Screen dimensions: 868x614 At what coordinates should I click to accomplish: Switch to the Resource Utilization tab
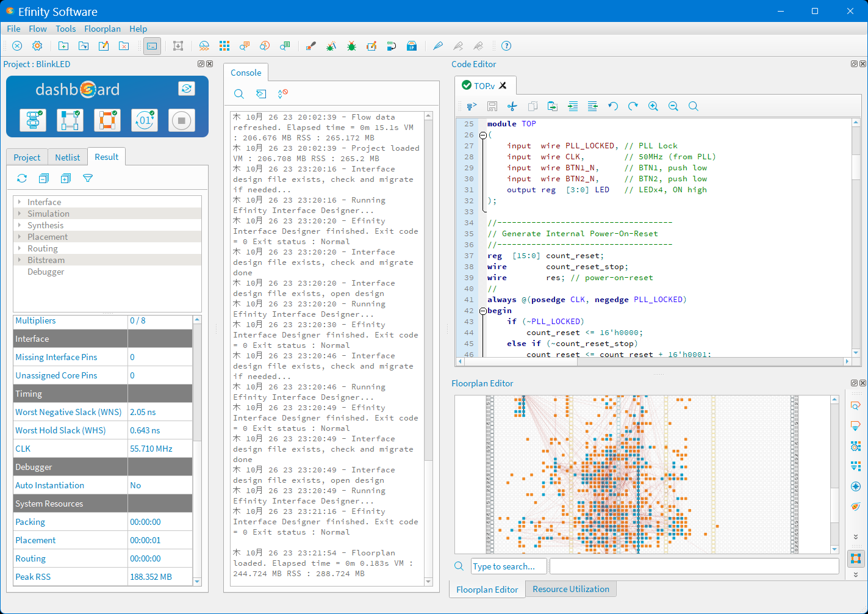pyautogui.click(x=570, y=589)
